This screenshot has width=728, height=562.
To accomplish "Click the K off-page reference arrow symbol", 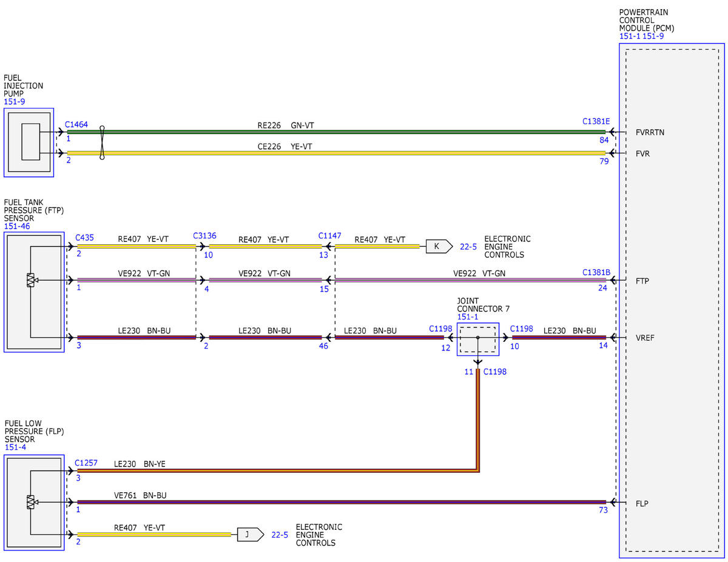I will tap(439, 246).
